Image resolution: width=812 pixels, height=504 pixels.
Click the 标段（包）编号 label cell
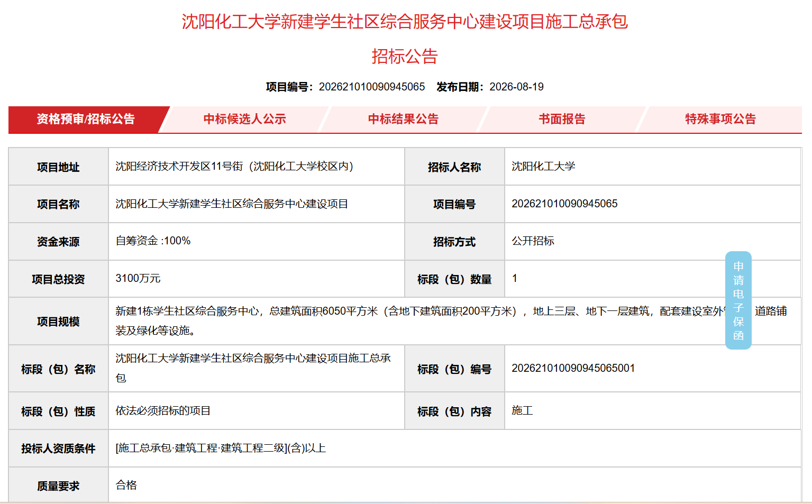tap(454, 369)
